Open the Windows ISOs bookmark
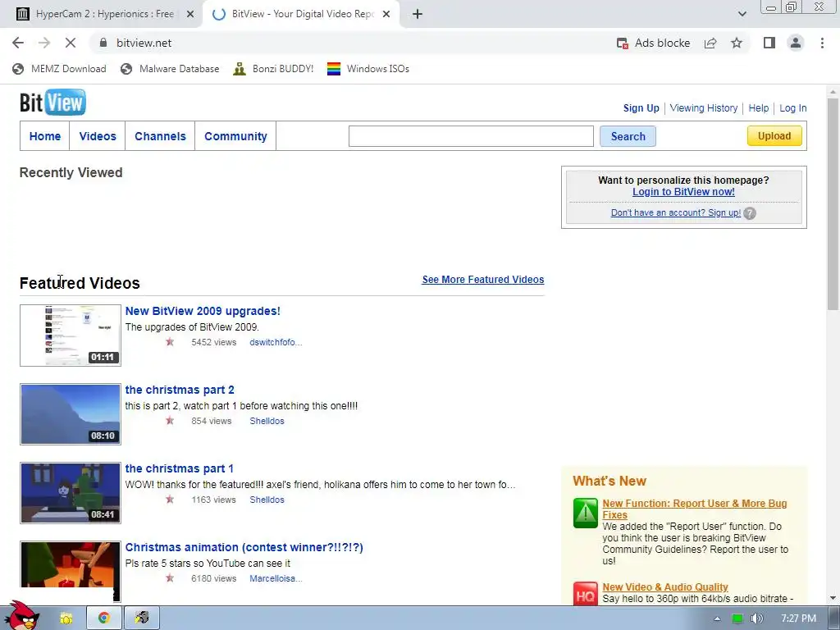Image resolution: width=840 pixels, height=630 pixels. tap(368, 69)
